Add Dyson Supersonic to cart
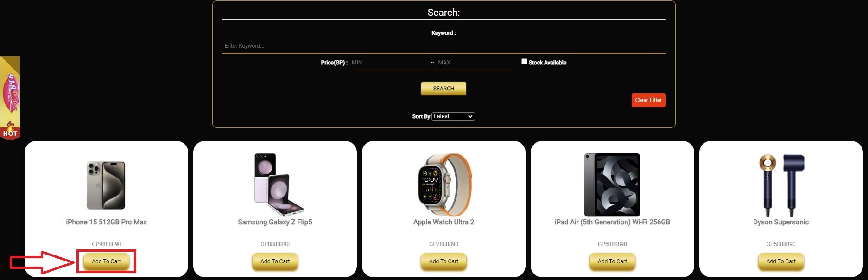The image size is (868, 280). click(781, 261)
